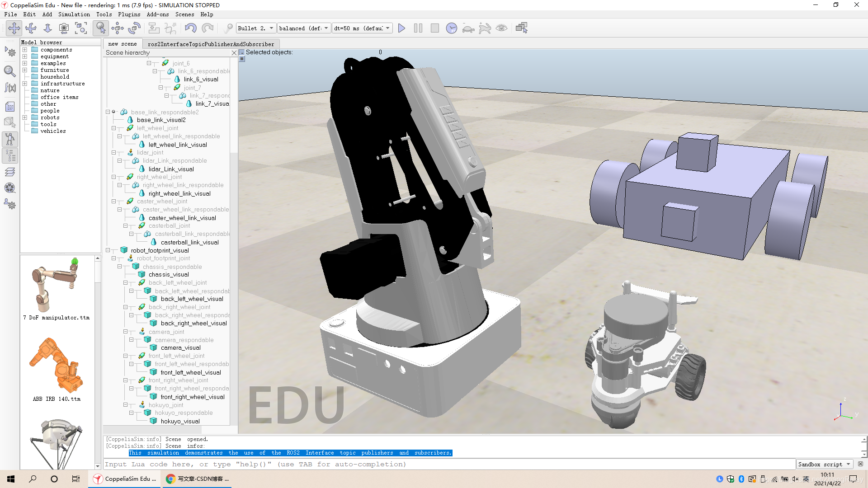Select the object shift/move tool

[118, 28]
